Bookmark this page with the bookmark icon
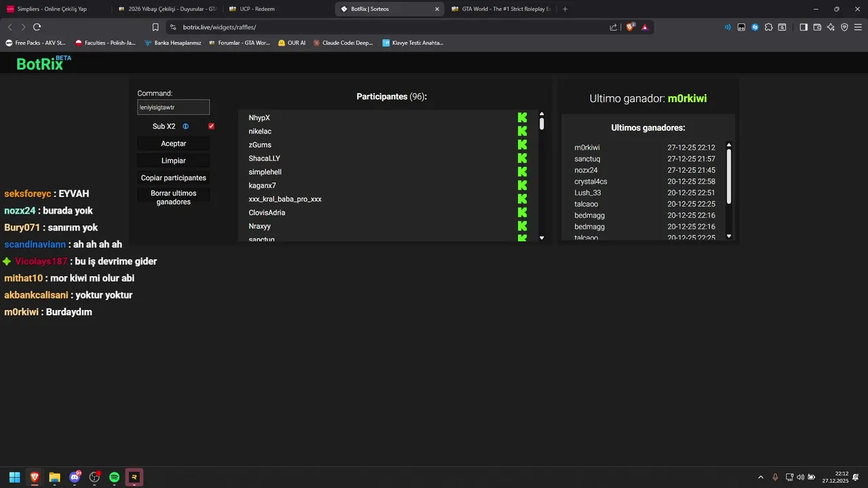This screenshot has height=488, width=868. pos(155,27)
